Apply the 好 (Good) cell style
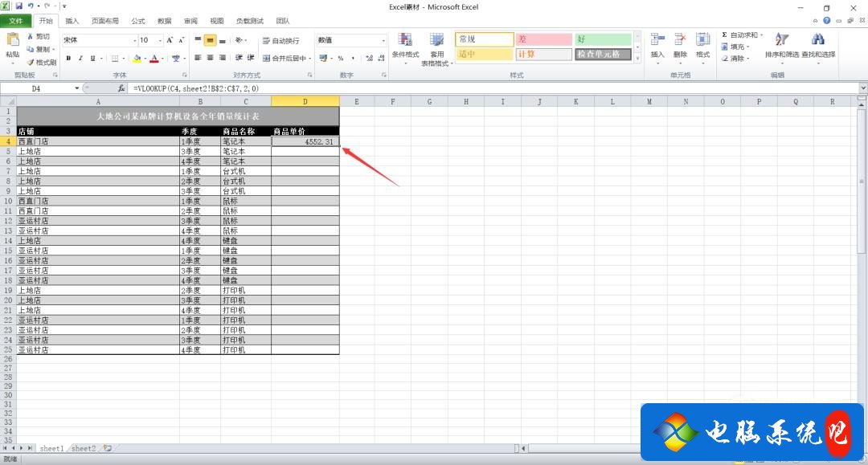The height and width of the screenshot is (465, 868). pyautogui.click(x=603, y=39)
